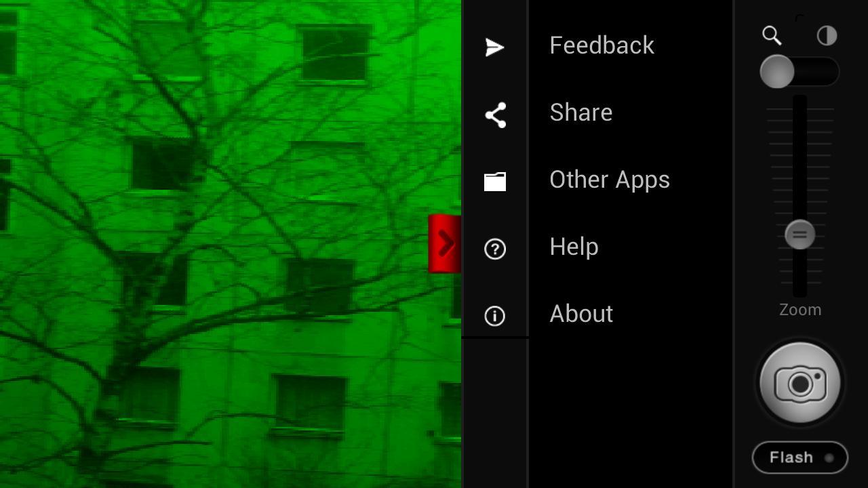The height and width of the screenshot is (488, 868).
Task: Select the half-circle contrast icon
Action: [827, 35]
